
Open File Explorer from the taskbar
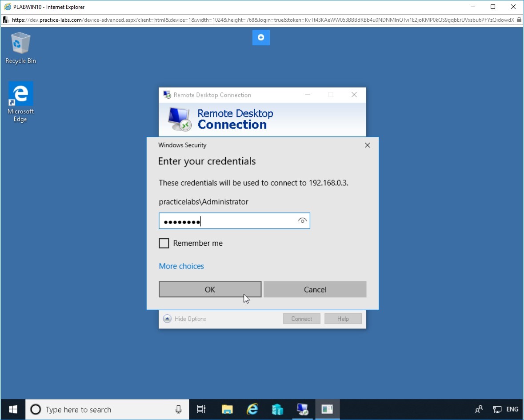tap(227, 409)
